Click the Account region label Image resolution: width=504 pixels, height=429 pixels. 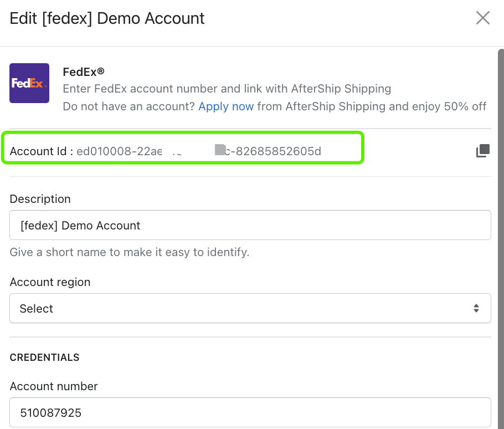click(50, 282)
